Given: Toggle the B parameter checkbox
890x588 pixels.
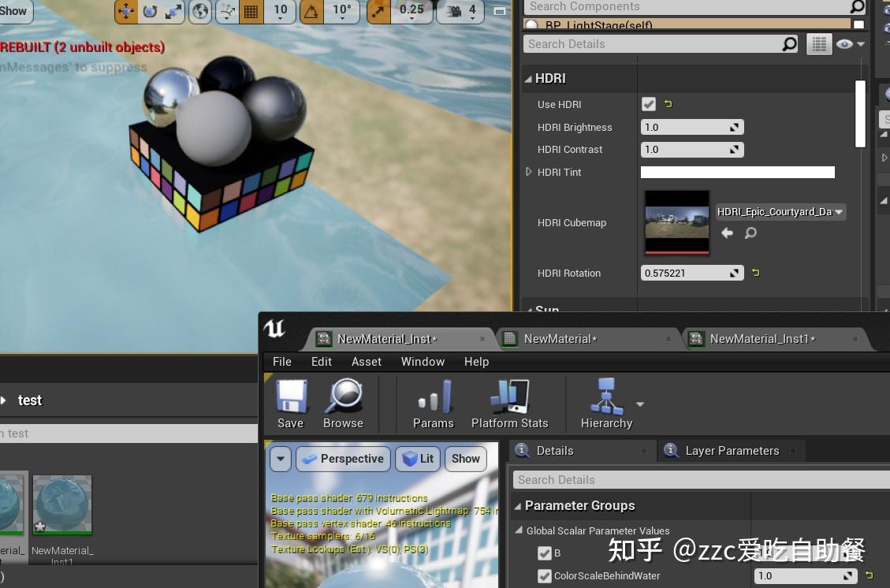Looking at the screenshot, I should (x=545, y=553).
